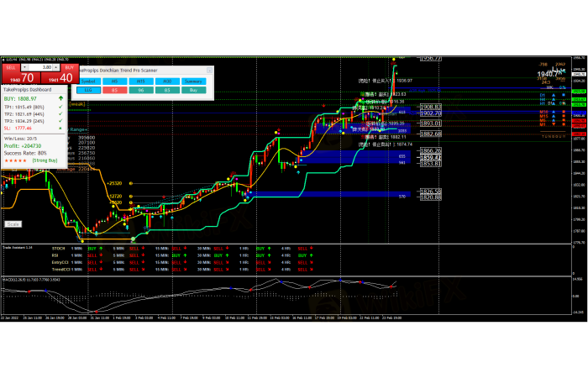Click the TP3 checkmark in dashboard
This screenshot has height=378, width=588.
(60, 120)
